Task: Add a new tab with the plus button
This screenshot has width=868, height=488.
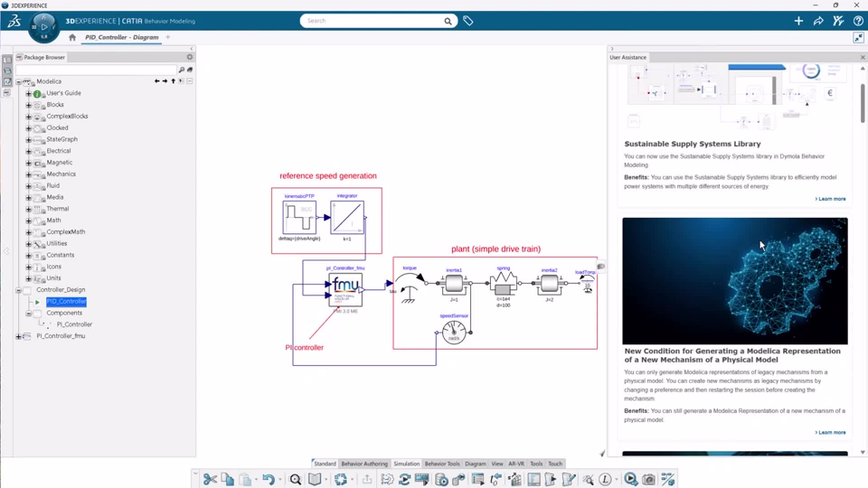Action: (x=168, y=37)
